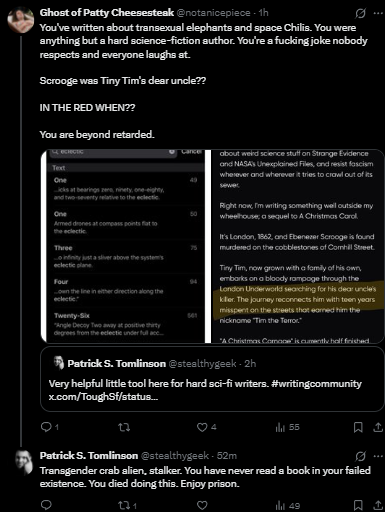Image resolution: width=385 pixels, height=512 pixels.
Task: Open the x.com/ToughSf/status link
Action: 103,397
